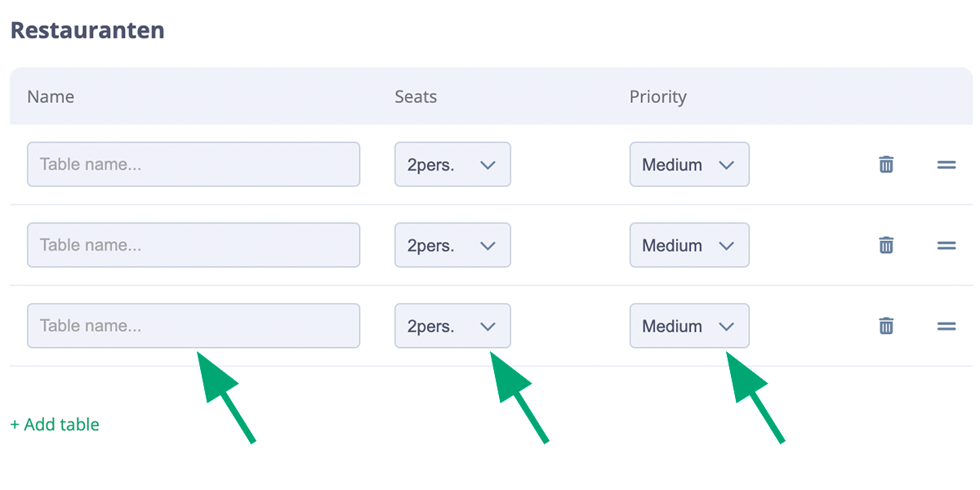Open the Medium priority selector in the first row

coord(689,164)
